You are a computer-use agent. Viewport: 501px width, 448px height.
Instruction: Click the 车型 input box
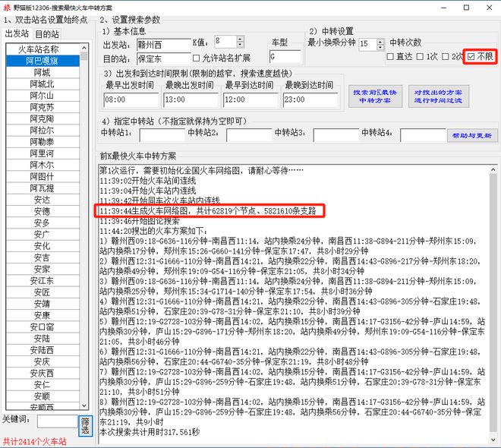pyautogui.click(x=285, y=57)
